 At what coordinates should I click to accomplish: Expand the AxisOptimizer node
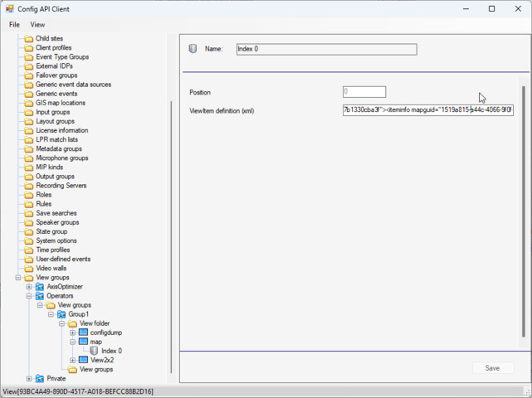click(x=29, y=287)
